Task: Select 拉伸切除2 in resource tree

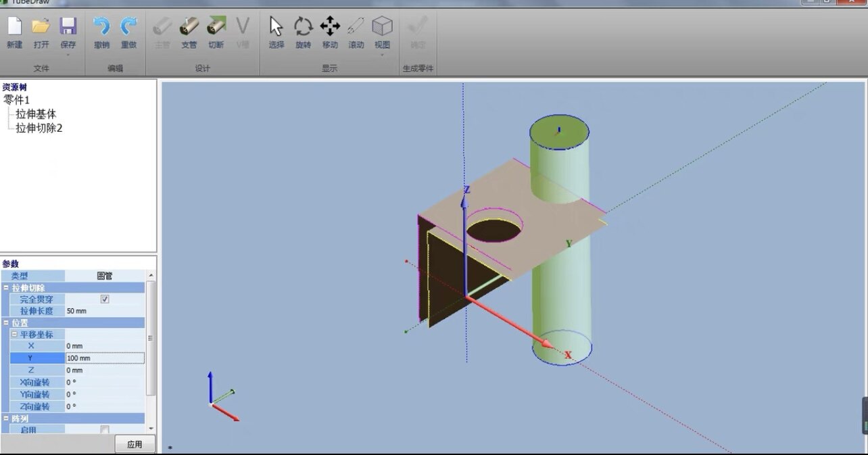Action: tap(39, 128)
